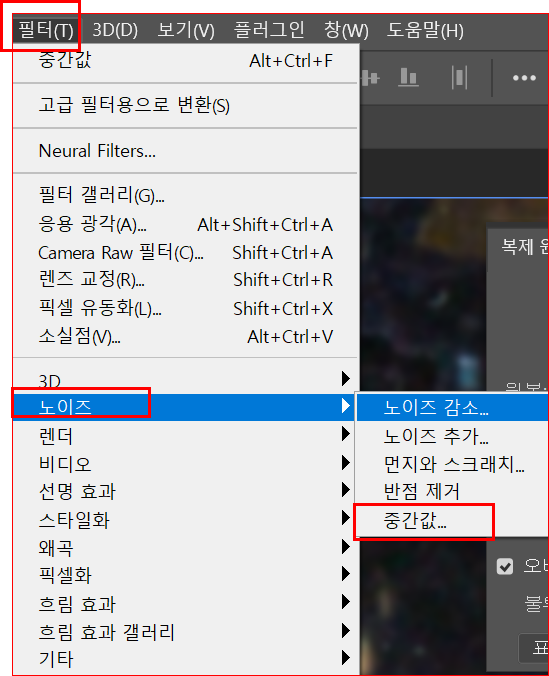This screenshot has height=676, width=549.
Task: Select 먼지와 스크래치... filter
Action: (452, 464)
